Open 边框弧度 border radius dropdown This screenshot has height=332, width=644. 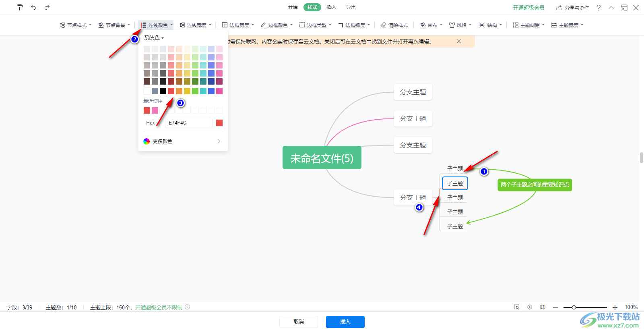coord(354,25)
